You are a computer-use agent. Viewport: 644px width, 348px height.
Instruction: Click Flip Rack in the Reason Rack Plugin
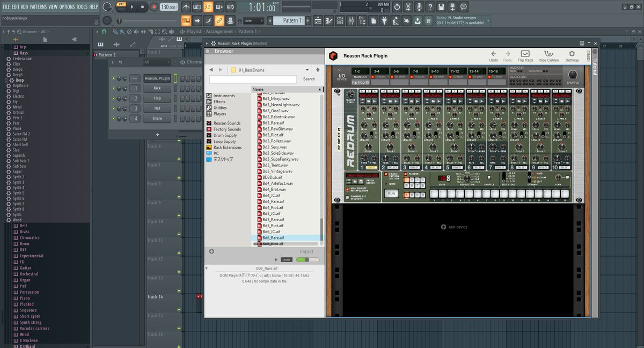pos(525,56)
